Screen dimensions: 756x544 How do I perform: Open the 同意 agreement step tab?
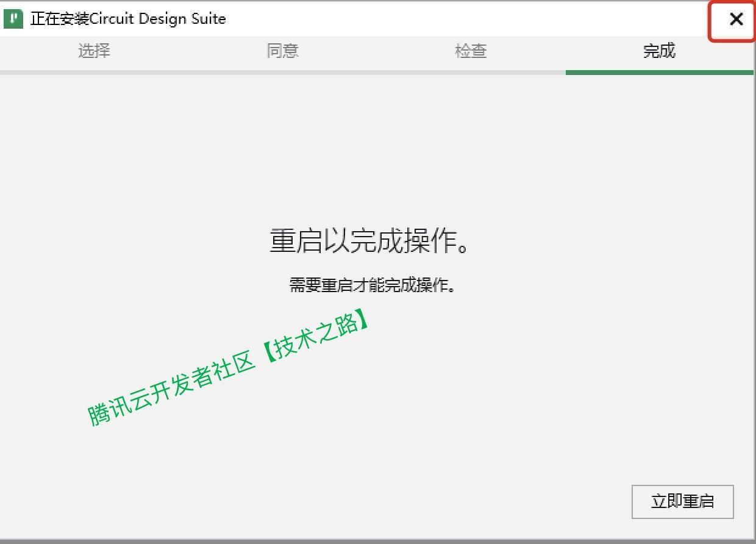(x=283, y=51)
